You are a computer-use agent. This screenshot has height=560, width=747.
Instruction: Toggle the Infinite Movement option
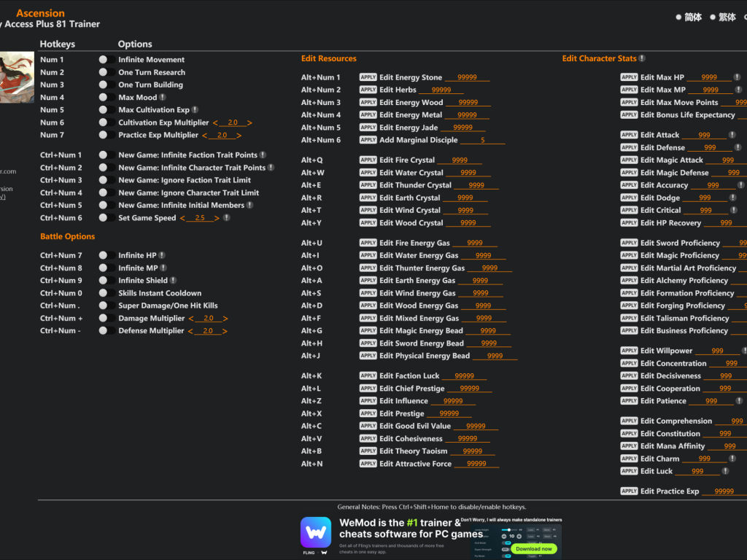[104, 60]
